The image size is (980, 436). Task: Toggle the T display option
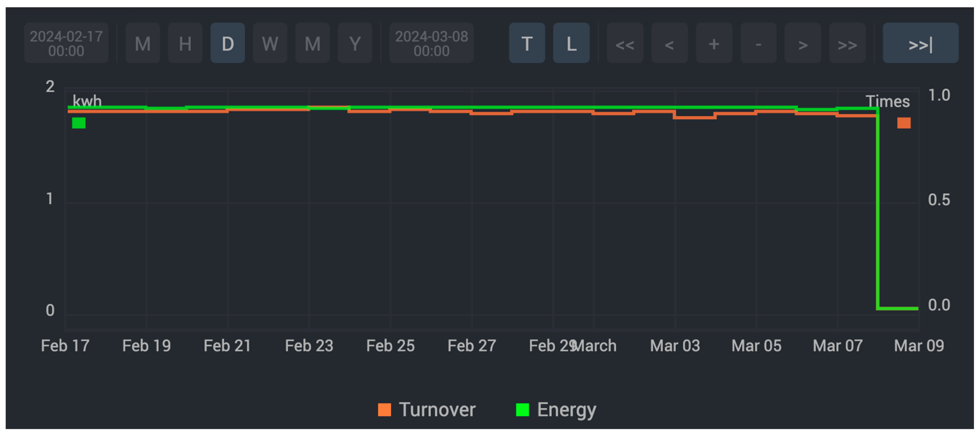tap(527, 43)
